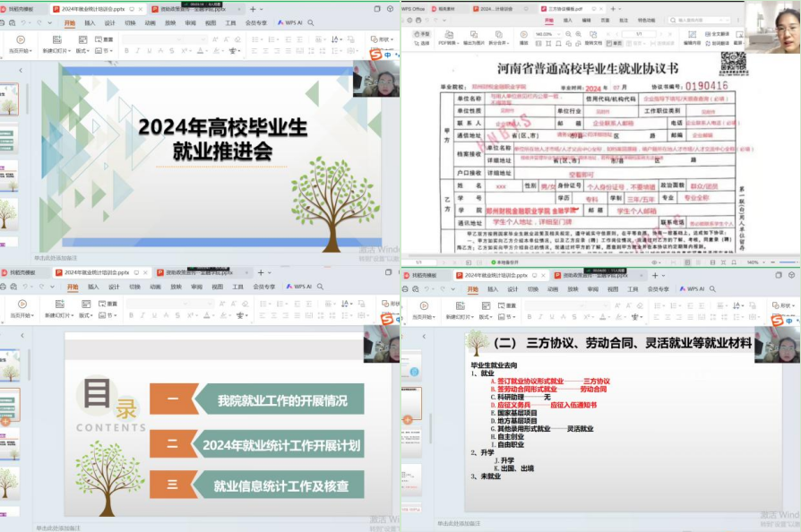Start slideshow icon in the 目录 slide window
Screen dimensions: 801x532
click(x=22, y=304)
